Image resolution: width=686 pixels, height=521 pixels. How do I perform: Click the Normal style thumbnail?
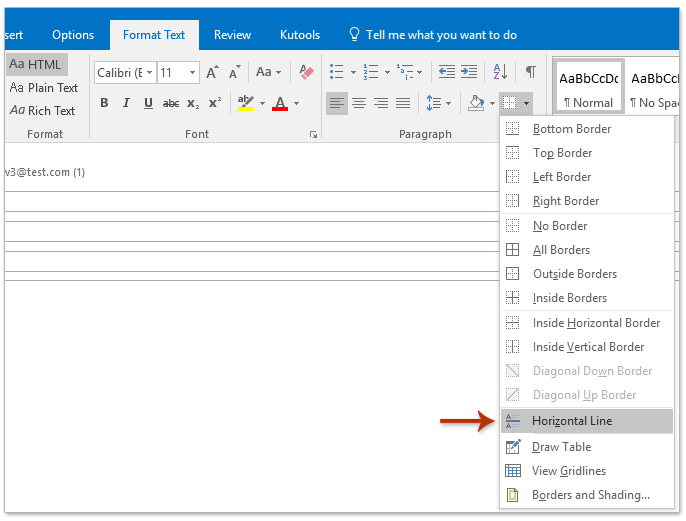pyautogui.click(x=588, y=88)
